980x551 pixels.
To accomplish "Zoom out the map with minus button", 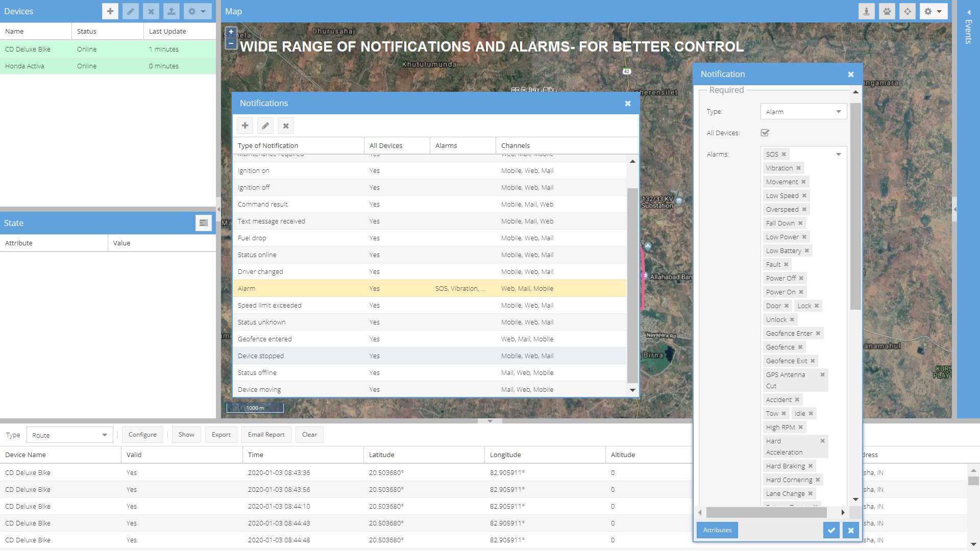I will pyautogui.click(x=231, y=44).
